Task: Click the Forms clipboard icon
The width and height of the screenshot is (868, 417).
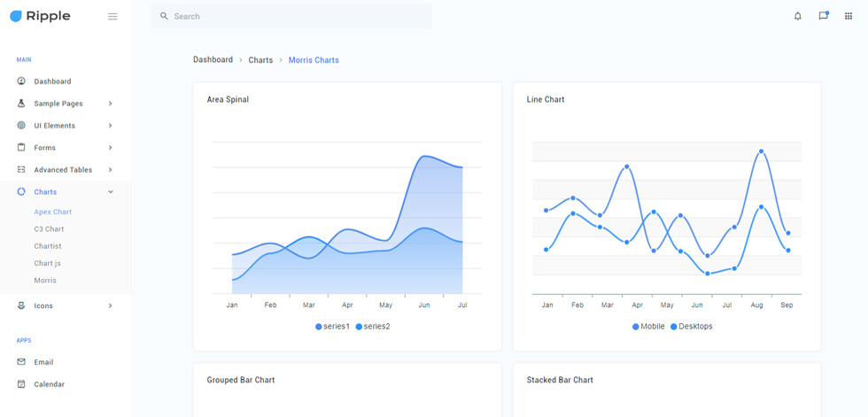Action: pos(21,148)
